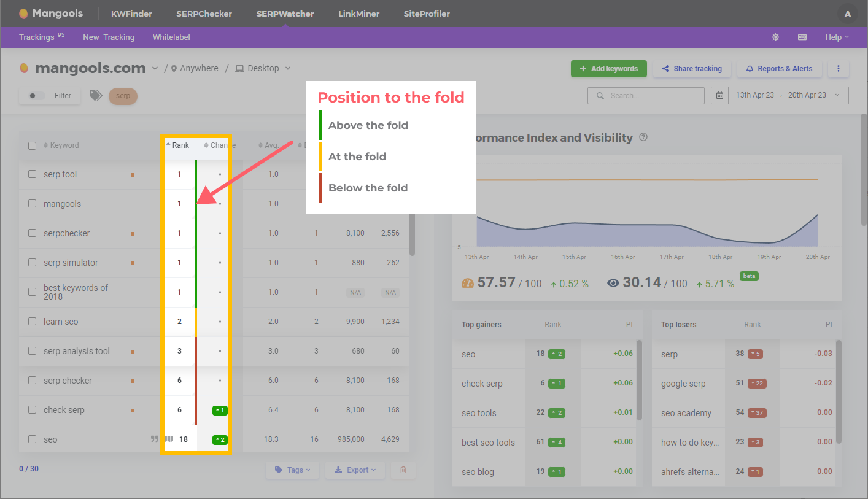The width and height of the screenshot is (868, 499).
Task: Enable the Filter toggle switch
Action: click(36, 96)
